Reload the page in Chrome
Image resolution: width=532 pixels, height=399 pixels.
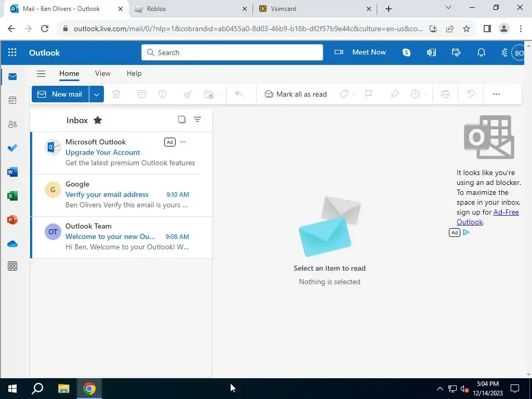tap(45, 29)
